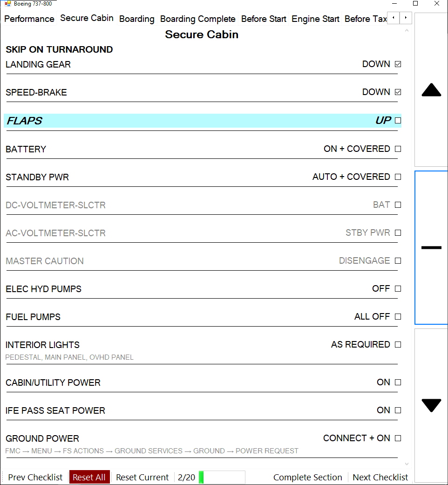Click the Boeing 737-800 app icon in titlebar
448x485 pixels.
pyautogui.click(x=7, y=3)
